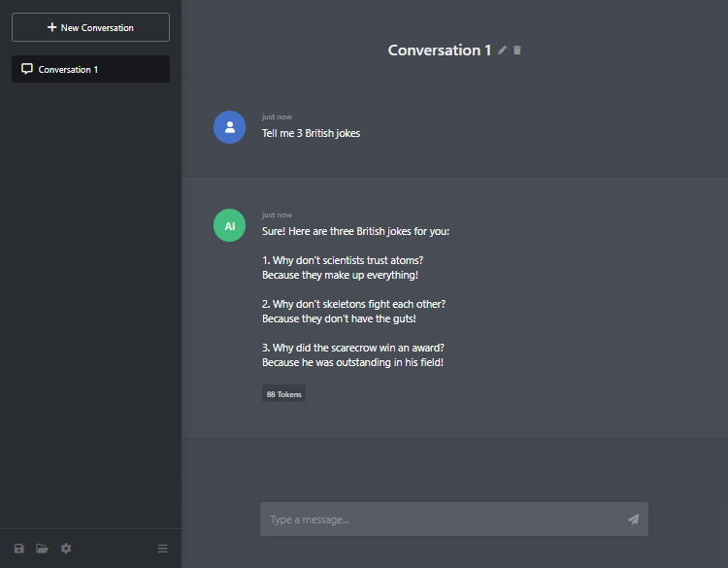Click the user message Tell me 3 British jokes
728x568 pixels.
(311, 133)
